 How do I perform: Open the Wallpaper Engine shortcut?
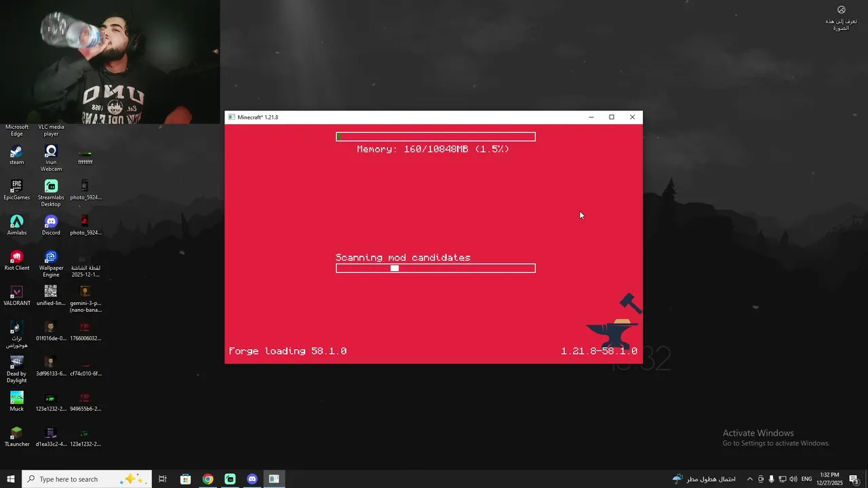[51, 264]
